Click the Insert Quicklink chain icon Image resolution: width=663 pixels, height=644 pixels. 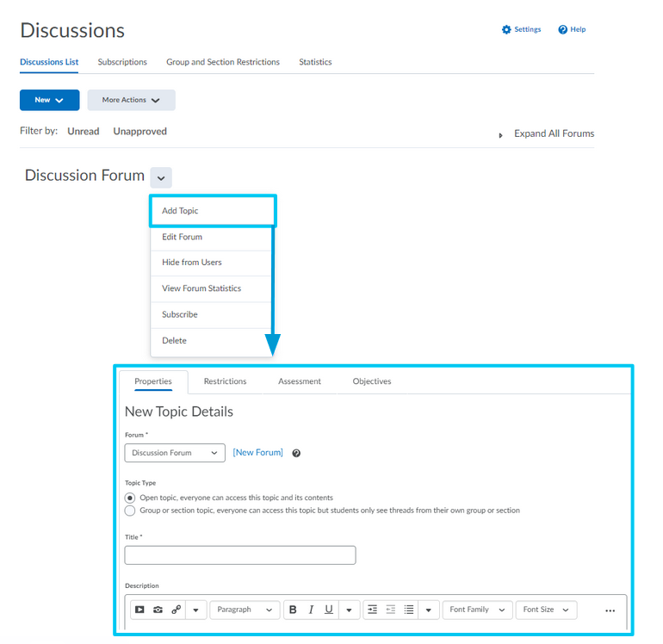(x=176, y=610)
